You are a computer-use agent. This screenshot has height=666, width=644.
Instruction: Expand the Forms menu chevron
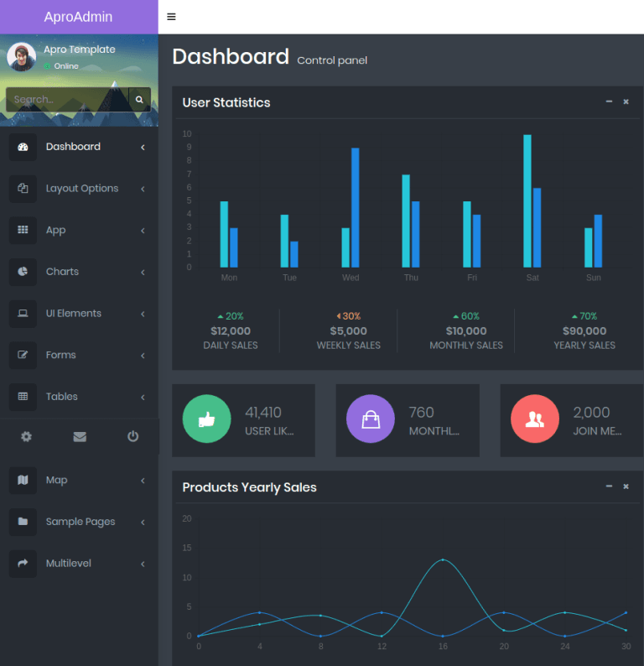[143, 356]
